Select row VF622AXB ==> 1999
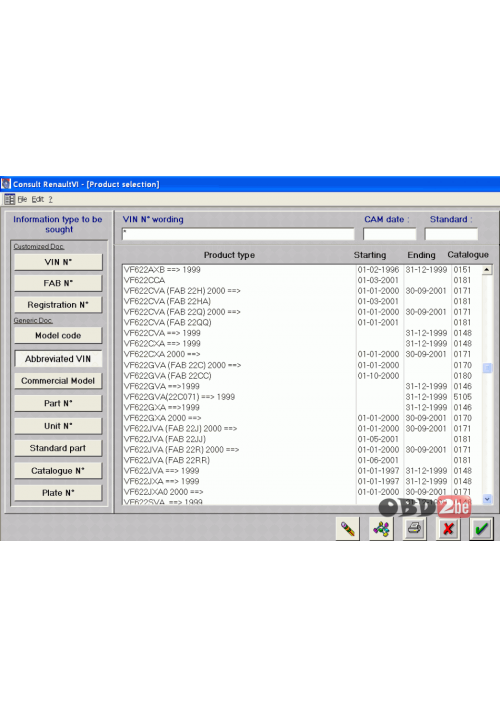This screenshot has height=717, width=500. 302,270
